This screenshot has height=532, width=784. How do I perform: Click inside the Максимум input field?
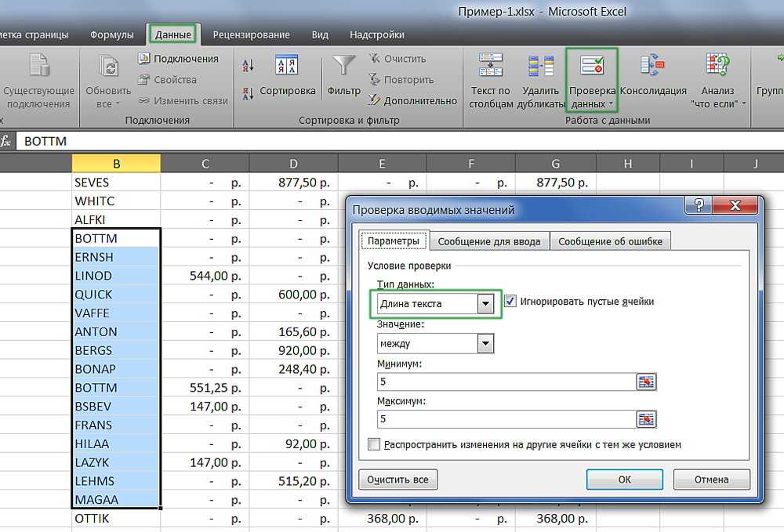point(505,419)
